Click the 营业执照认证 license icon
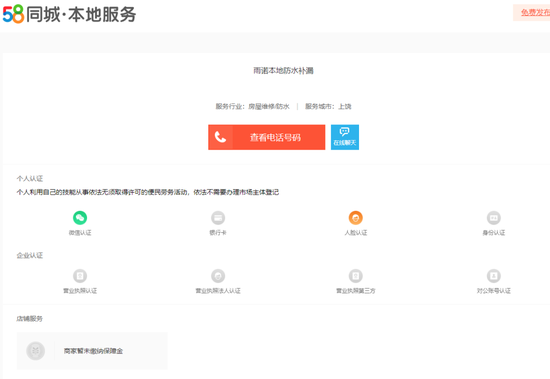This screenshot has width=550, height=379. click(x=80, y=276)
